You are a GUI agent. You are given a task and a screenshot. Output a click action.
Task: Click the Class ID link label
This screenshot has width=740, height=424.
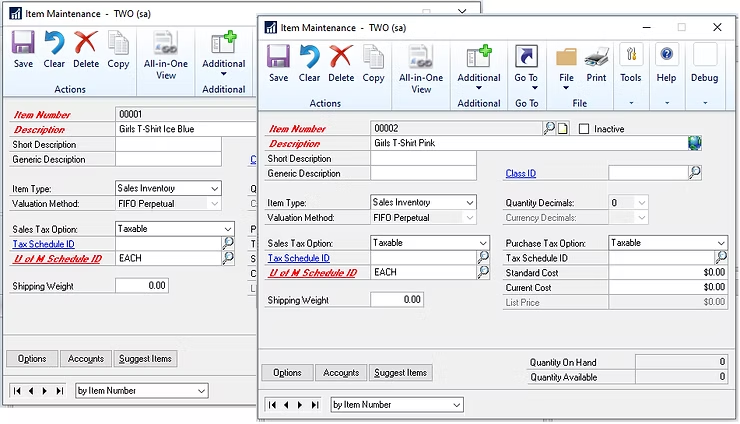coord(521,174)
